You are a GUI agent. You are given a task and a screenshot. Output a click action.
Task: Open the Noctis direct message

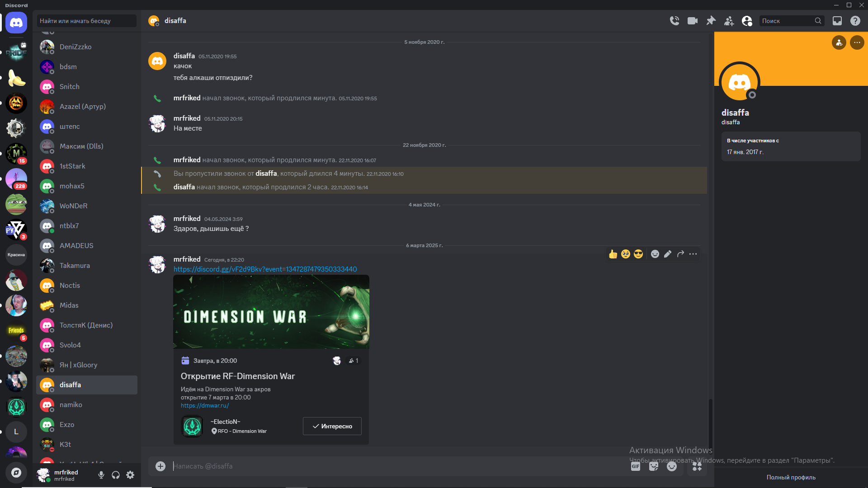pos(87,286)
